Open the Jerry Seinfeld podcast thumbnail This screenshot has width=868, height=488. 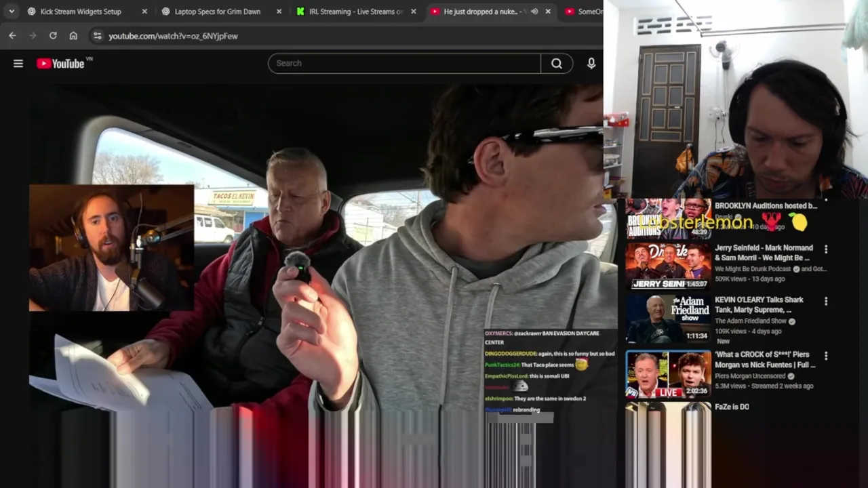pyautogui.click(x=668, y=266)
